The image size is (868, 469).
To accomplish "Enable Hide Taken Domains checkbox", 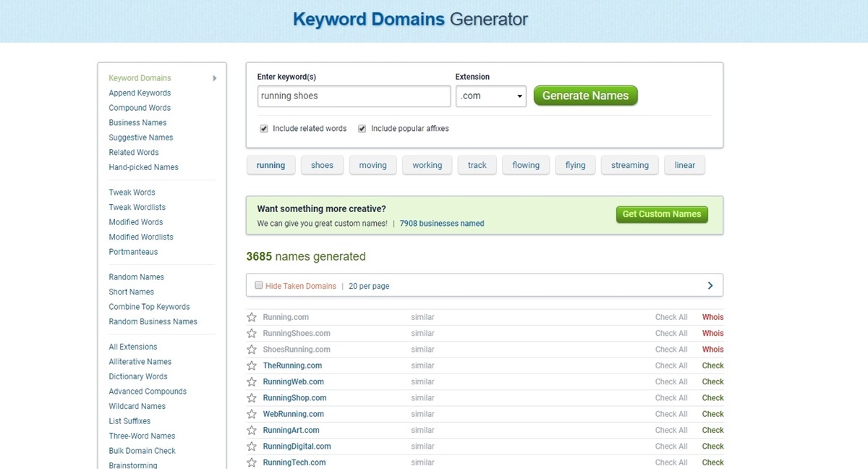I will (x=259, y=286).
